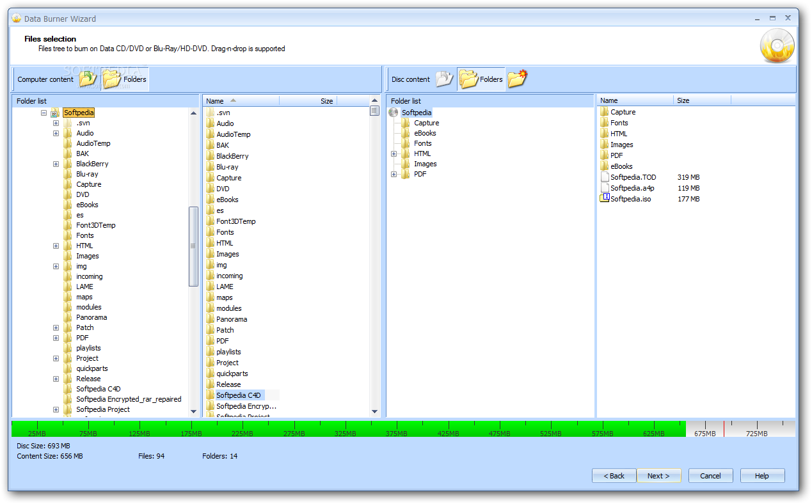812x504 pixels.
Task: Click the Softpedia.a4p file icon
Action: coord(605,188)
